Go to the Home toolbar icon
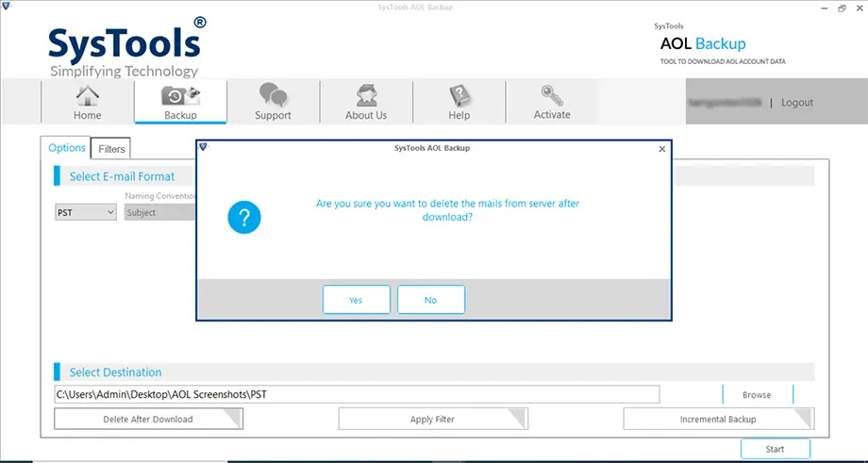The image size is (868, 463). click(x=88, y=103)
